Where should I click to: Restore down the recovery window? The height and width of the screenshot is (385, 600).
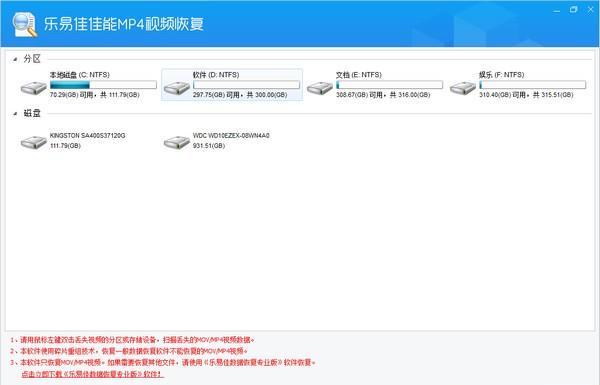pyautogui.click(x=573, y=10)
